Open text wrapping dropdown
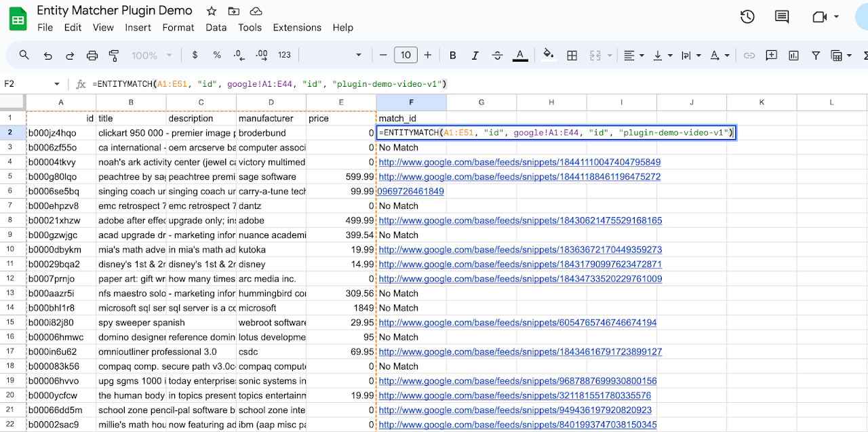 click(690, 56)
